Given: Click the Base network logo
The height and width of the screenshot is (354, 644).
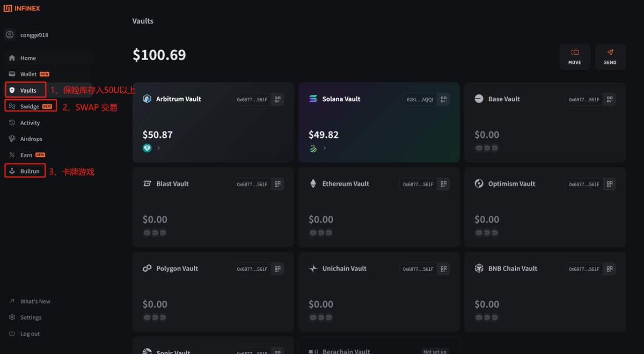Looking at the screenshot, I should (x=479, y=99).
